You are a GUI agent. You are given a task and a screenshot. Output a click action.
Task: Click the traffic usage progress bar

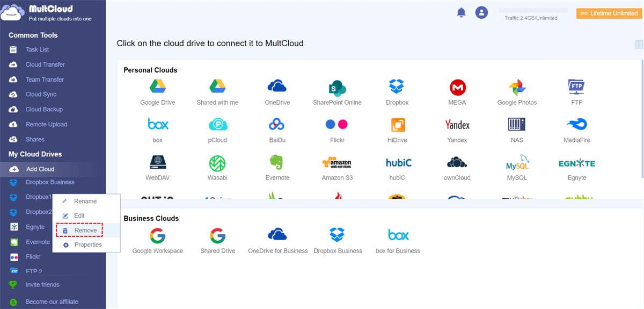click(x=533, y=11)
